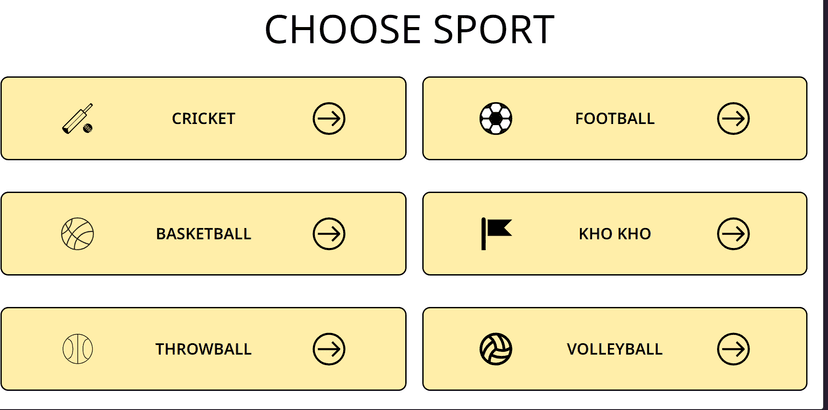This screenshot has height=410, width=828.
Task: Click the soccer ball icon
Action: 496,118
